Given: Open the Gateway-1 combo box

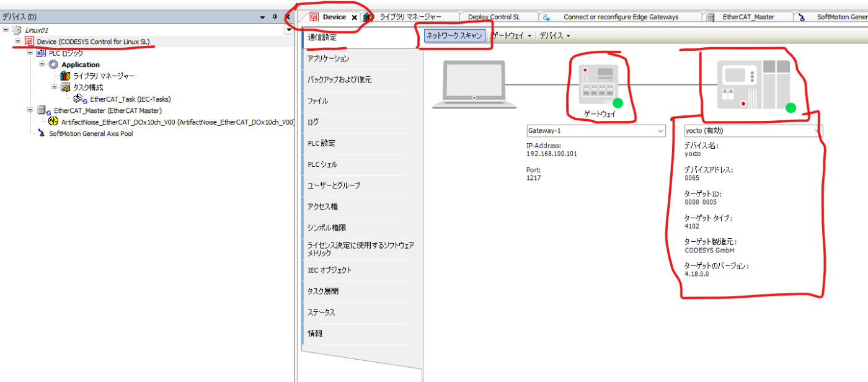Looking at the screenshot, I should coord(595,131).
